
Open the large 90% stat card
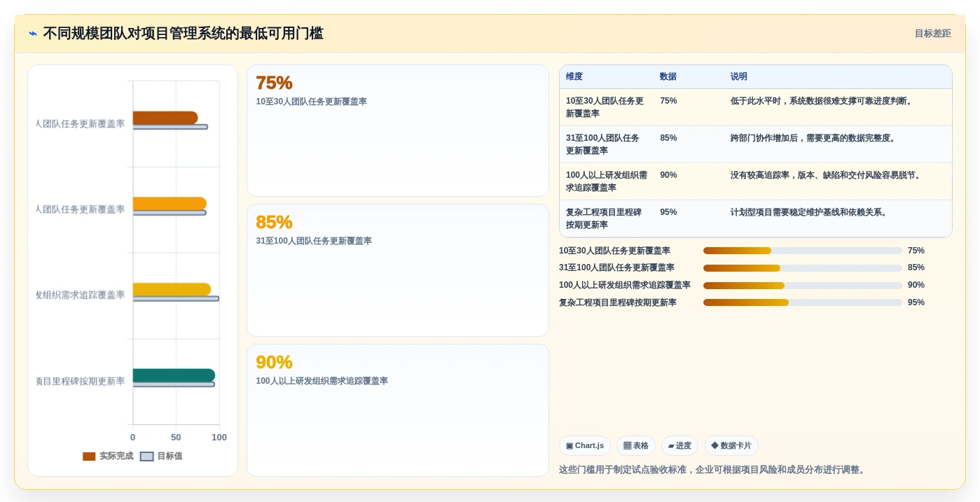[398, 410]
